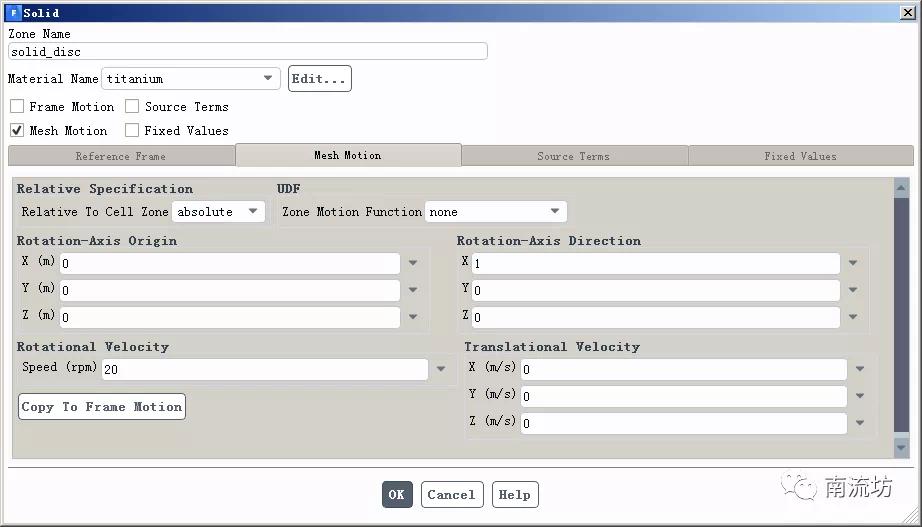Click the Cancel button
This screenshot has width=922, height=527.
(452, 495)
